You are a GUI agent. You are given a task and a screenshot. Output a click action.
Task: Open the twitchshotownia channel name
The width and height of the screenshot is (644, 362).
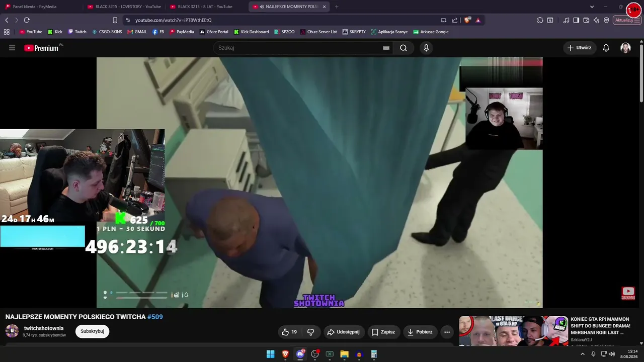click(44, 328)
